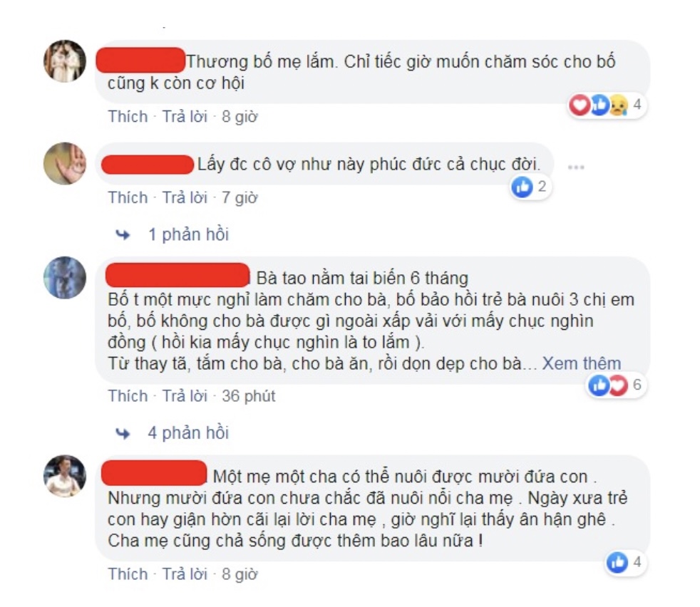Click 'Trả lời' under the first comment
The image size is (700, 607).
pos(185,117)
